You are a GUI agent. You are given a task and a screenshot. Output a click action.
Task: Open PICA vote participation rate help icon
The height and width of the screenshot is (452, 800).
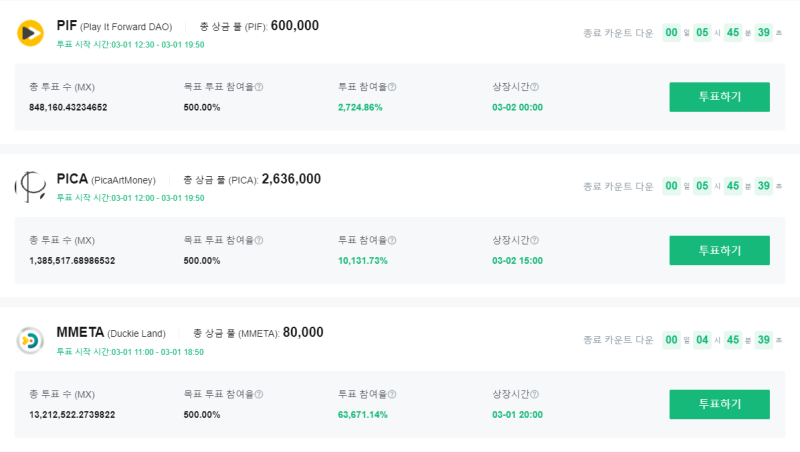point(392,240)
